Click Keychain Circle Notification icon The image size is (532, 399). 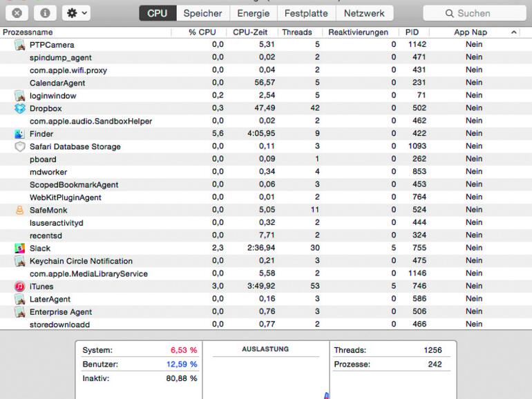(19, 261)
